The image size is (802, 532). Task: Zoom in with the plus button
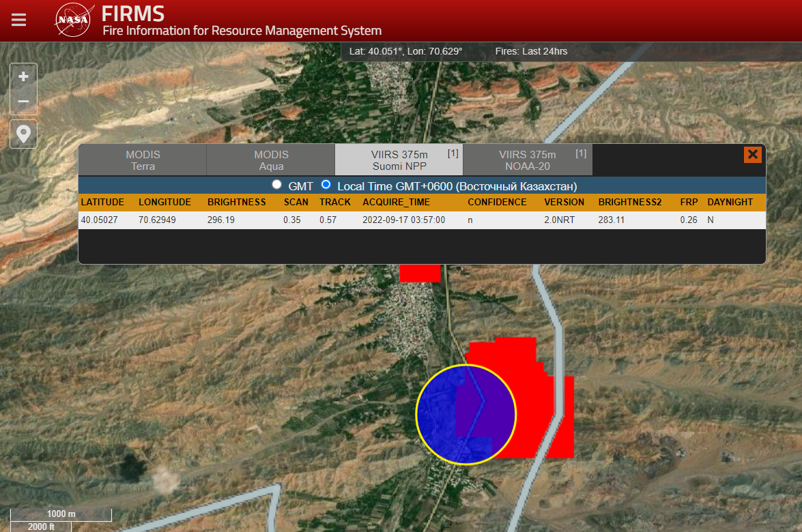[23, 76]
